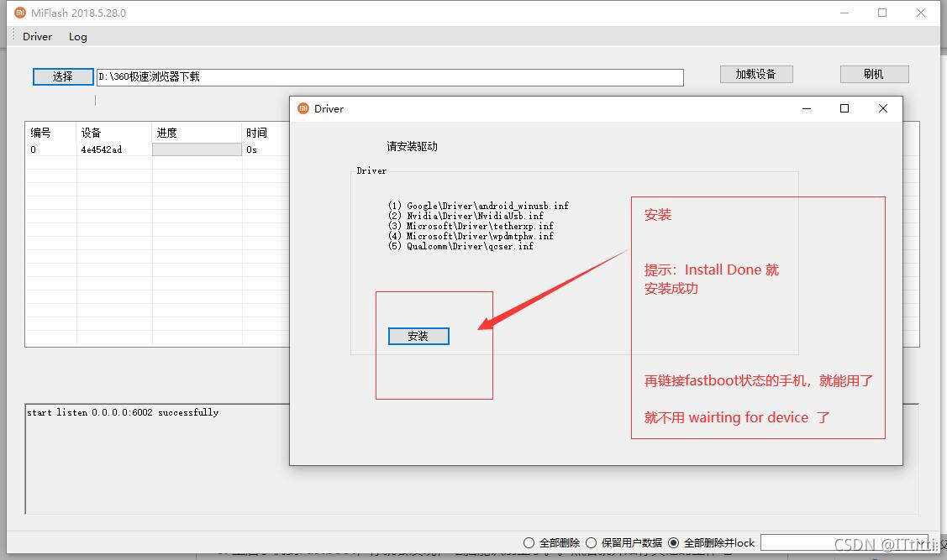Close the MiFlash main window
Screen dimensions: 947x560
[920, 13]
